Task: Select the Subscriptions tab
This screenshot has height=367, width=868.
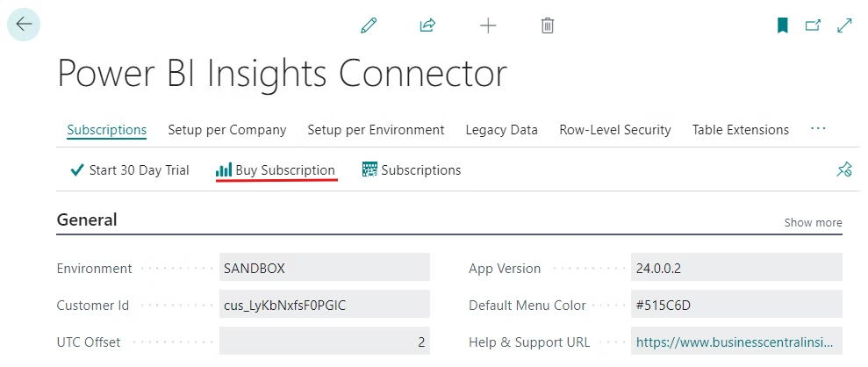Action: pyautogui.click(x=107, y=130)
